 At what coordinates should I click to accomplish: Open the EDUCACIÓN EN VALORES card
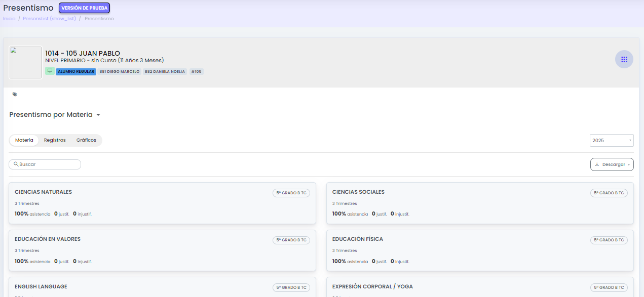click(162, 250)
